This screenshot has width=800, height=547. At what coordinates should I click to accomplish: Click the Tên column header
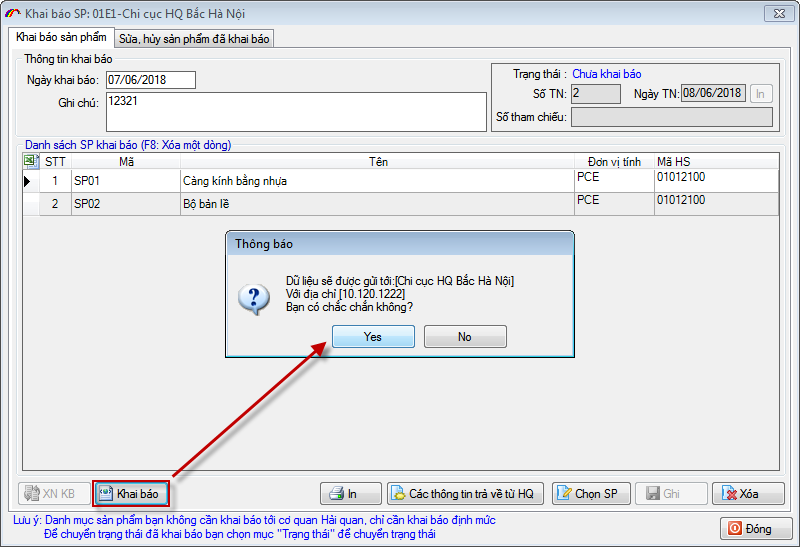(x=377, y=161)
